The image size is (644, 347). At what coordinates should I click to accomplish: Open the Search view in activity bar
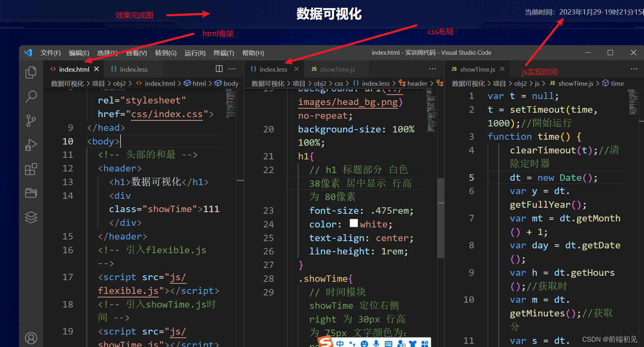(x=31, y=97)
